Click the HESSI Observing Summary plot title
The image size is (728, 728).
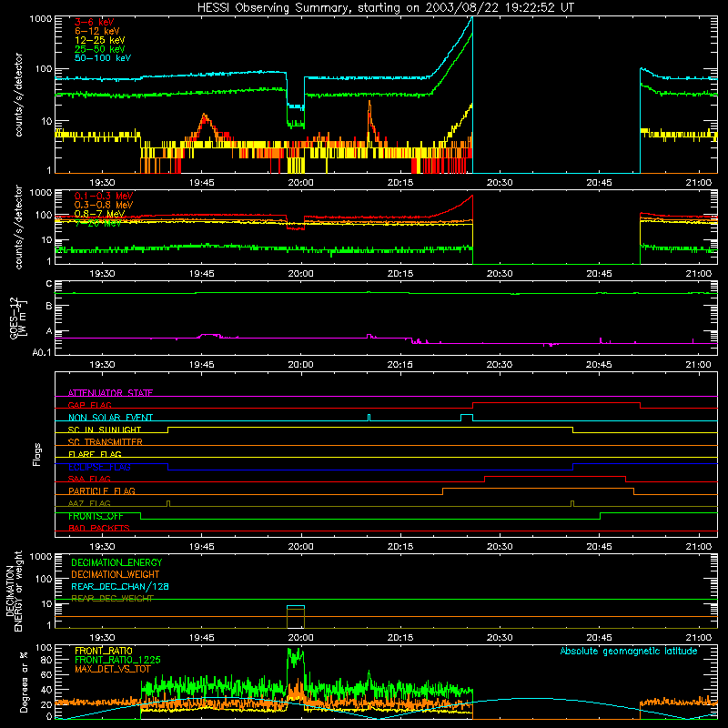pos(386,7)
